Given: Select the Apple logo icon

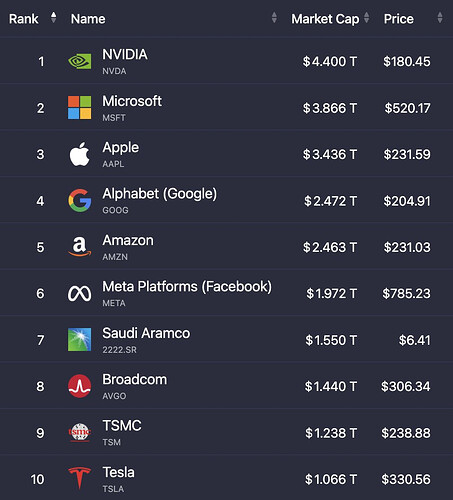Looking at the screenshot, I should (x=79, y=154).
